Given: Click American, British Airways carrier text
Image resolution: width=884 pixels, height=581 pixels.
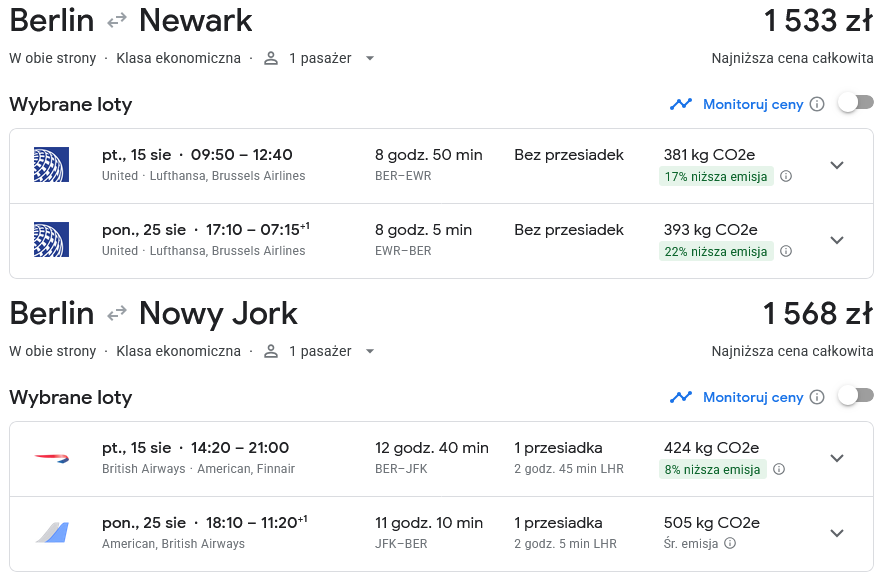Looking at the screenshot, I should pos(173,544).
